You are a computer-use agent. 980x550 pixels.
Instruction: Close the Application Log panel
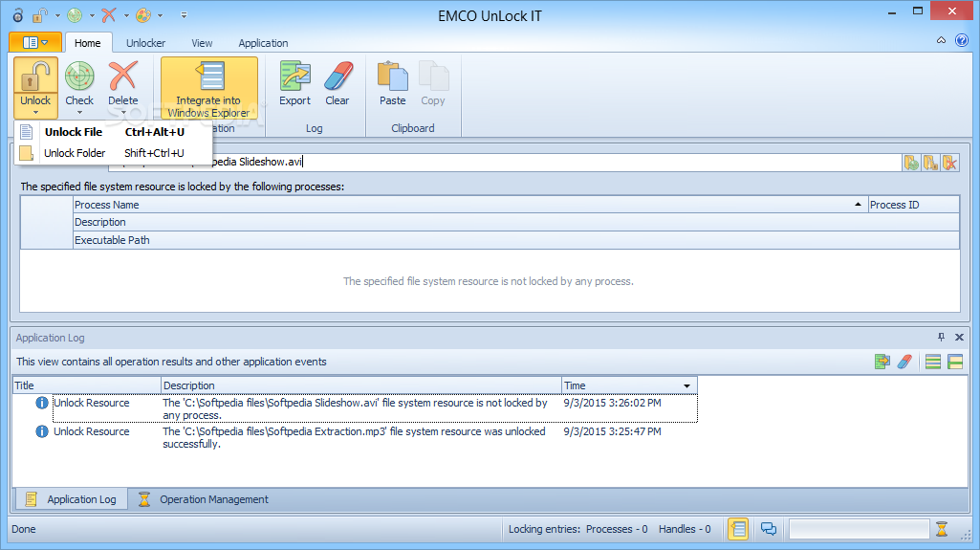pos(959,338)
